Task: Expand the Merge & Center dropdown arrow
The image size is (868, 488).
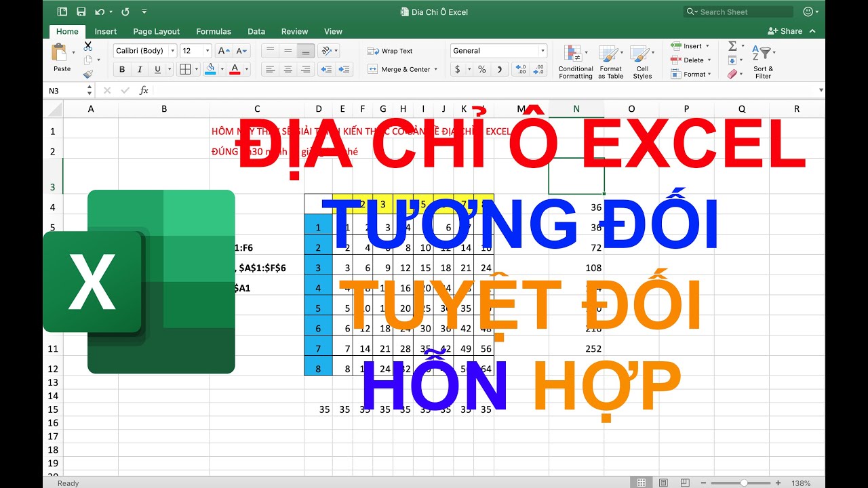Action: (x=435, y=69)
